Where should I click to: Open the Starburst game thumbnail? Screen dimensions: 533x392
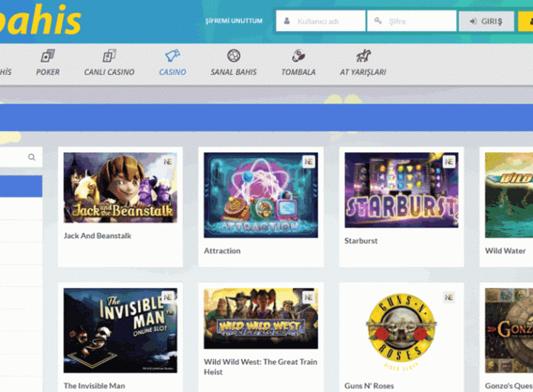(x=401, y=190)
